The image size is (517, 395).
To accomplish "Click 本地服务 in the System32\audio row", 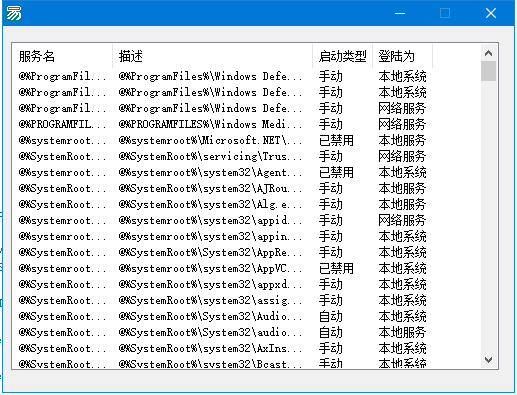I will [x=402, y=332].
